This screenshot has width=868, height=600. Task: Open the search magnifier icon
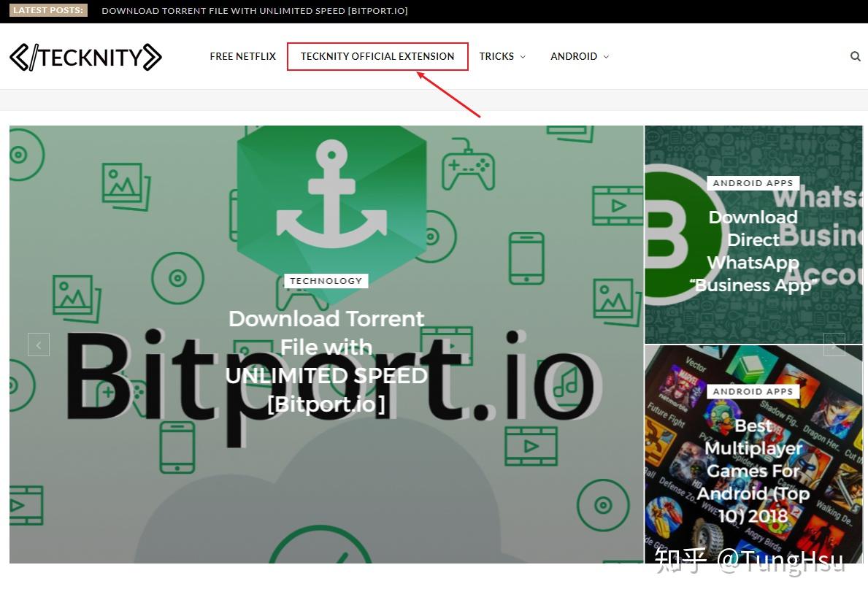tap(856, 56)
